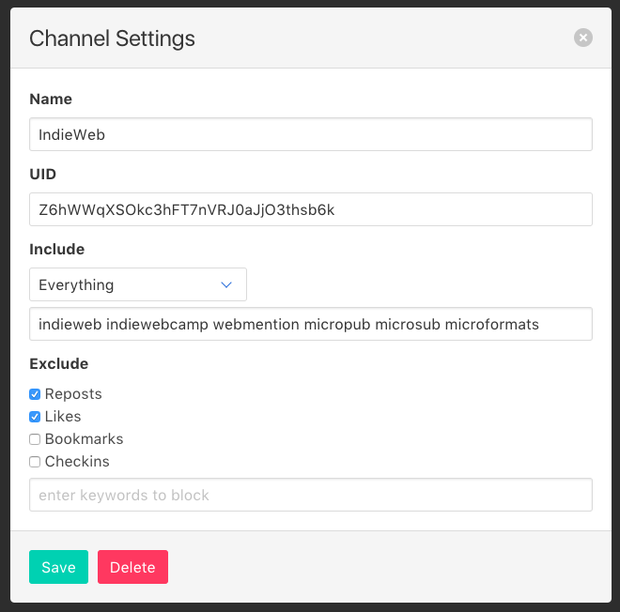Focus the UID text field
The height and width of the screenshot is (612, 620).
tap(311, 209)
